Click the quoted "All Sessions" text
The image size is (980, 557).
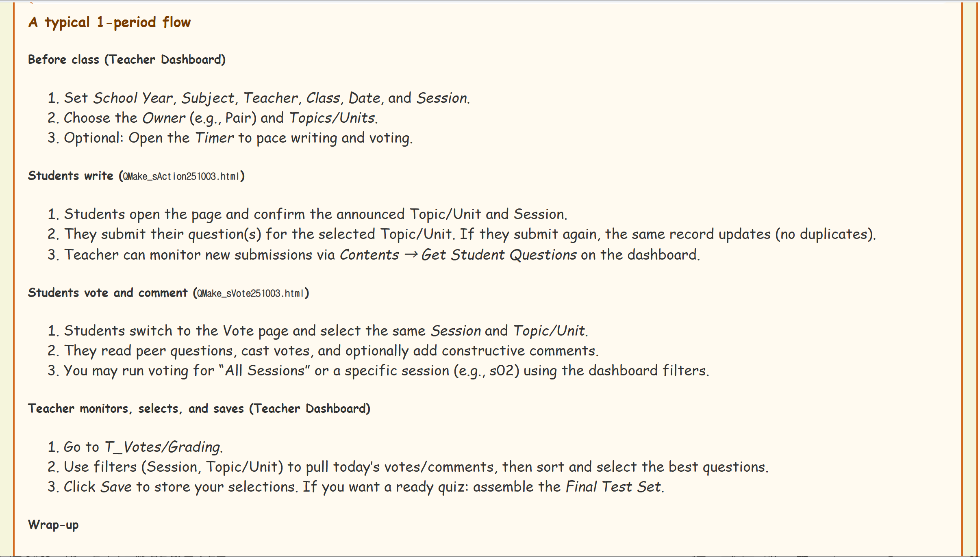click(264, 371)
